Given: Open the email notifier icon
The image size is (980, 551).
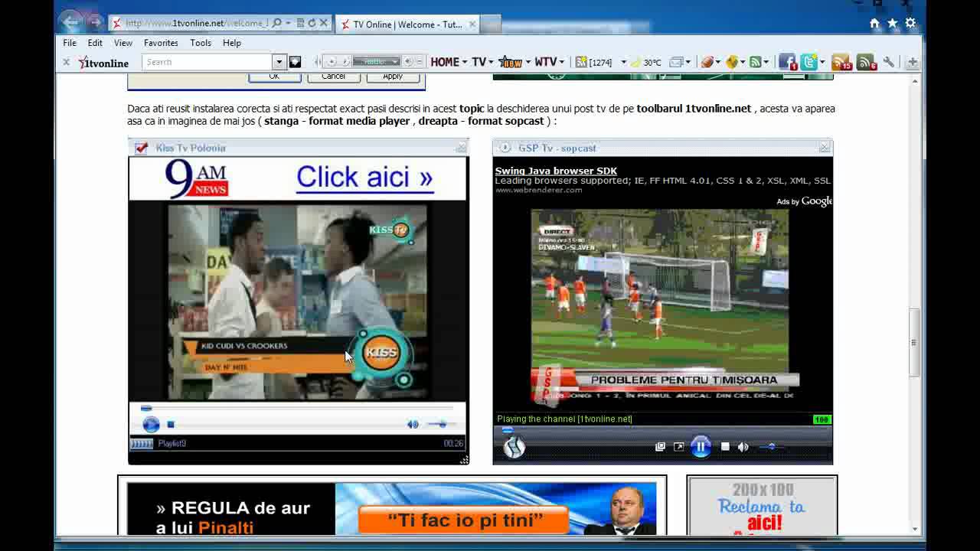Looking at the screenshot, I should pyautogui.click(x=676, y=62).
